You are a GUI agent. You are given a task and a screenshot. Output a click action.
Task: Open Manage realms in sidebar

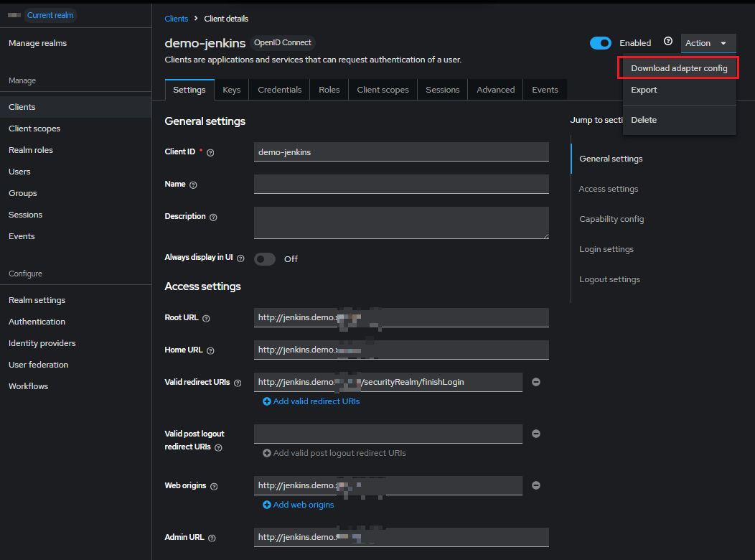tap(75, 43)
